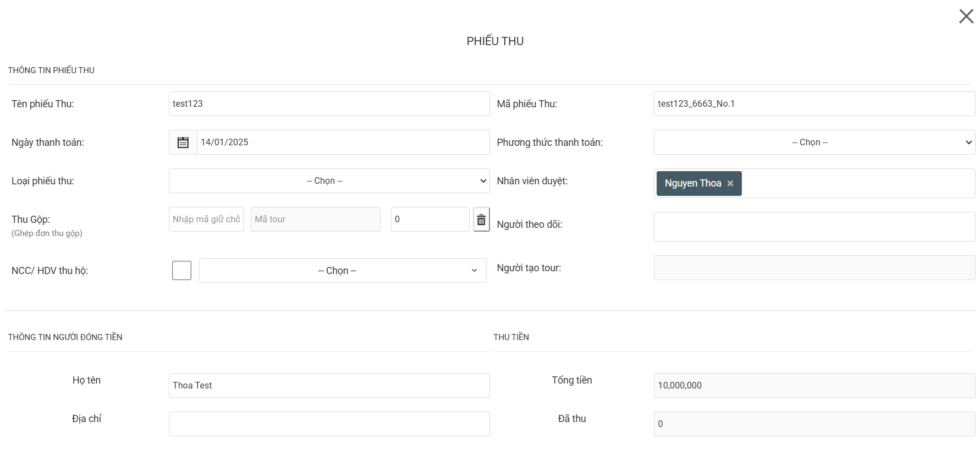The width and height of the screenshot is (980, 449).
Task: Focus the Nhập mã giữ chỗ field
Action: pos(206,220)
